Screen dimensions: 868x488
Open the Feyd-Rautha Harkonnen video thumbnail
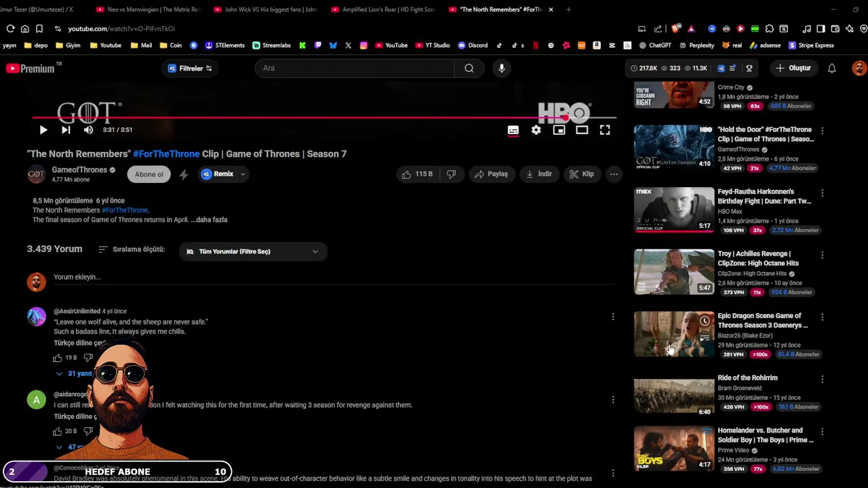[673, 209]
